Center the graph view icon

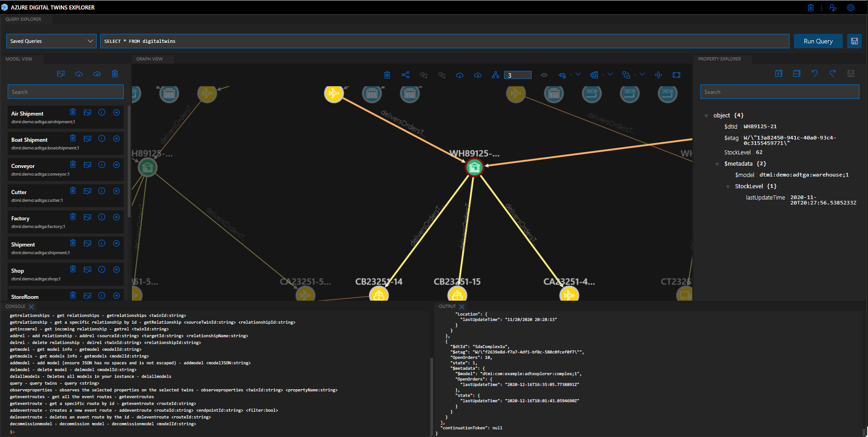tap(658, 75)
